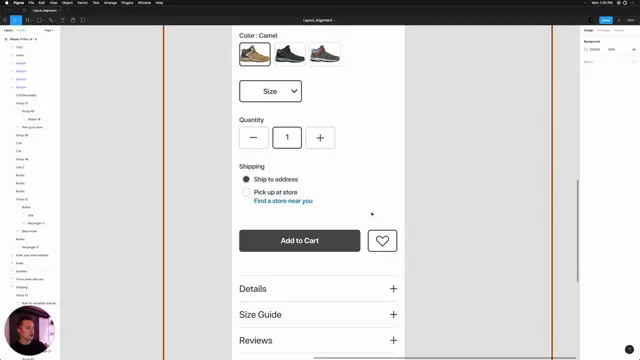Click the Present play icon

pyautogui.click(x=619, y=20)
